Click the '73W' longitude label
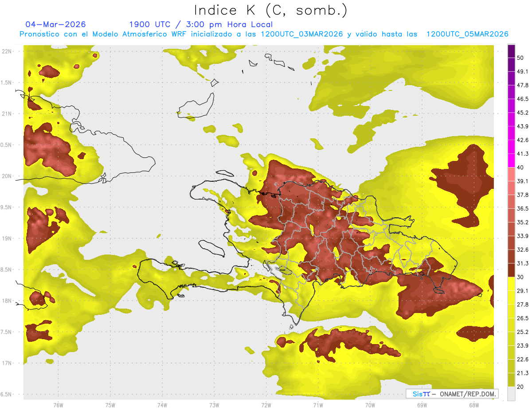Image resolution: width=532 pixels, height=411 pixels. pyautogui.click(x=214, y=405)
